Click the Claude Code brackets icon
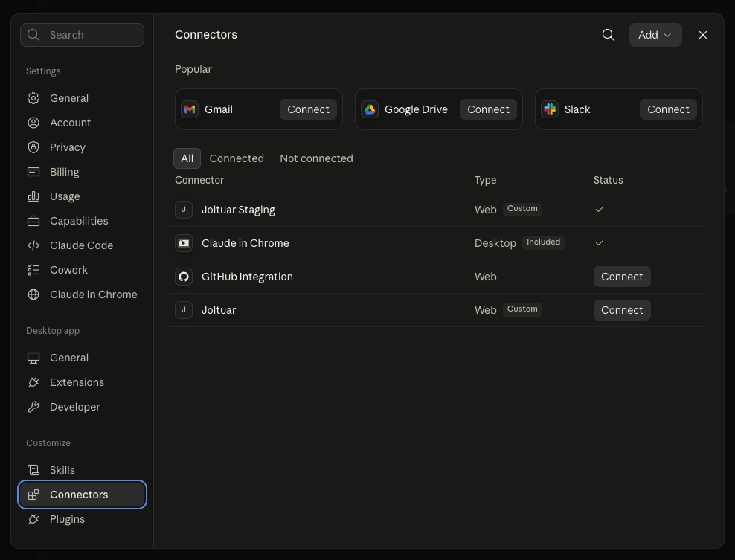The width and height of the screenshot is (735, 560). click(33, 245)
